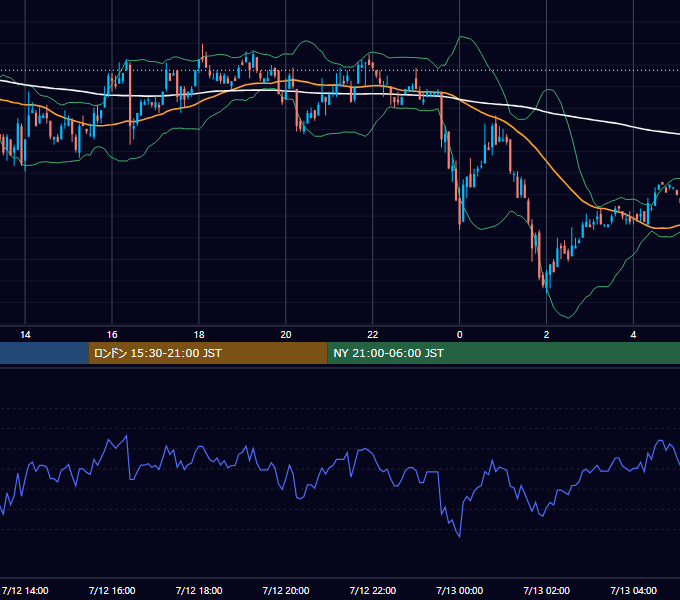Click the '7/13 04:00' date label
This screenshot has width=680, height=600.
(633, 590)
